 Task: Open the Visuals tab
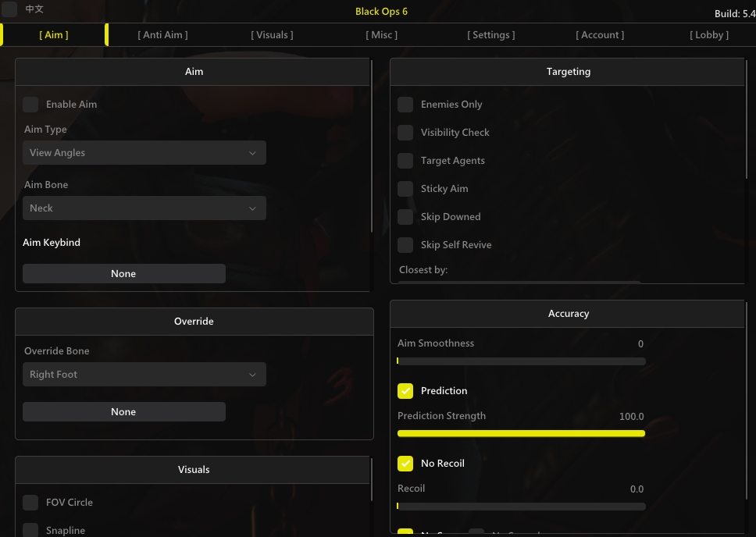(x=272, y=34)
